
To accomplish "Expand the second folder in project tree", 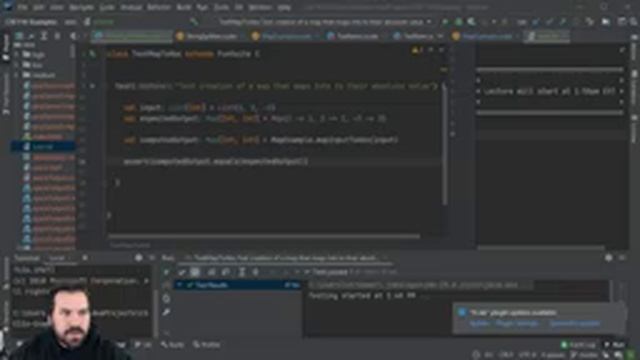I will [x=16, y=65].
